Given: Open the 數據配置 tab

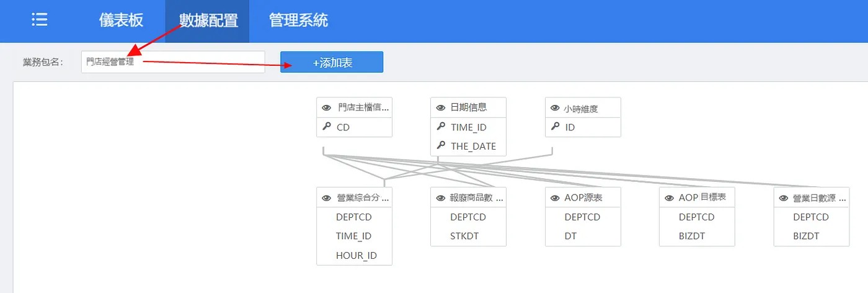Looking at the screenshot, I should (208, 20).
